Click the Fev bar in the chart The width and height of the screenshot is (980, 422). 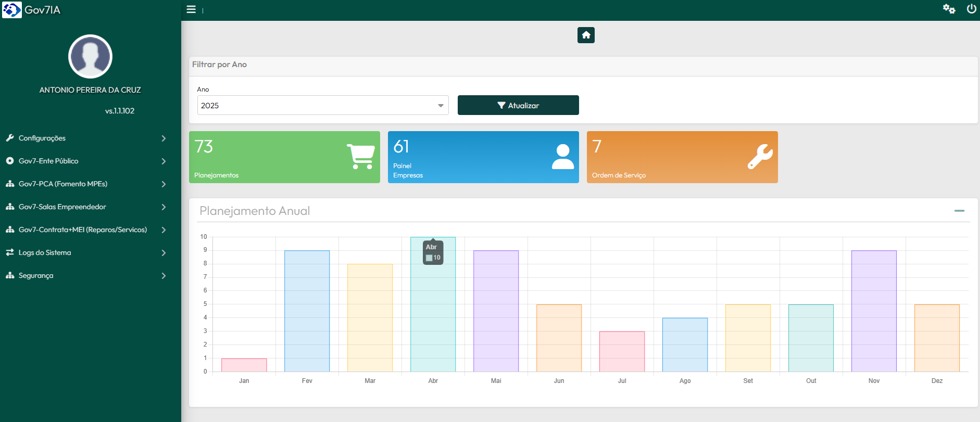(x=307, y=311)
